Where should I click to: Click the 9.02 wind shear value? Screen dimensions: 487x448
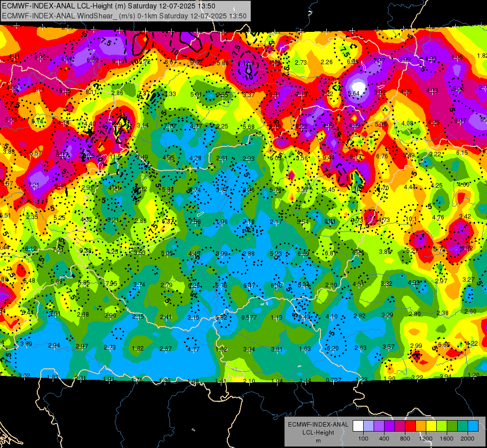coord(196,63)
